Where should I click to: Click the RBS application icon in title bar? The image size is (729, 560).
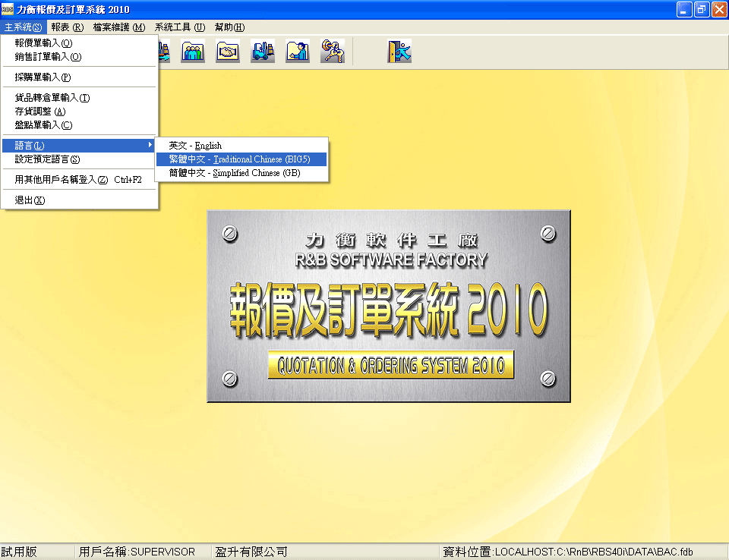(x=8, y=9)
